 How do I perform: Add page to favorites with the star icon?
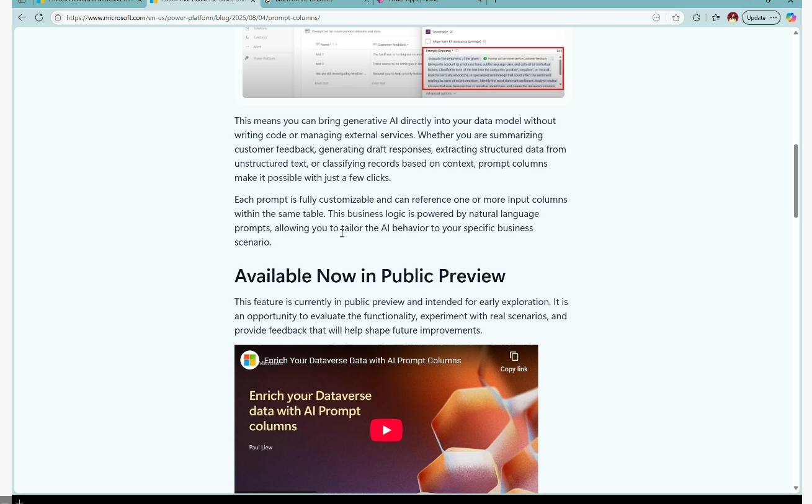point(676,17)
